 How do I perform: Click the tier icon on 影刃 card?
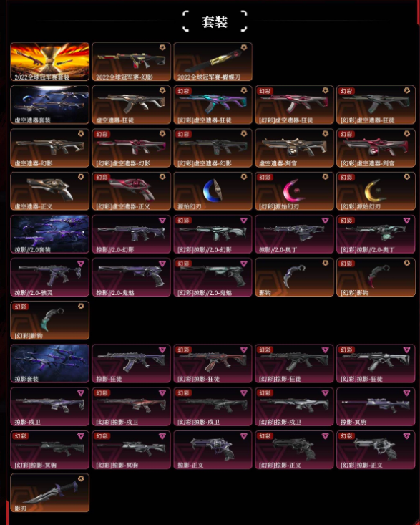(81, 478)
